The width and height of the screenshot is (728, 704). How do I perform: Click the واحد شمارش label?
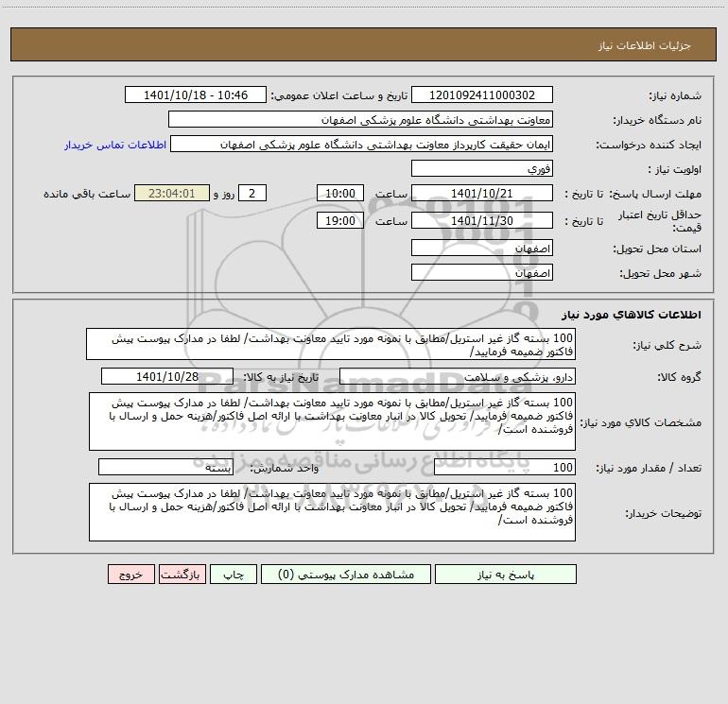pos(285,468)
